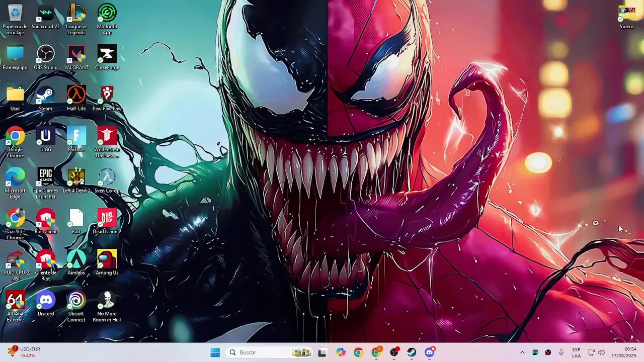Select the Google Chrome desktop shortcut

[x=15, y=142]
